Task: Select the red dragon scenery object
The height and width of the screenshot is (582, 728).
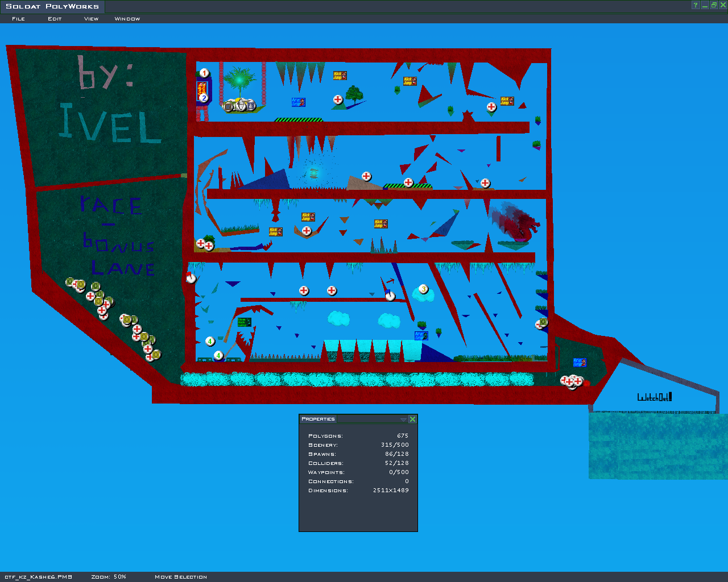Action: click(x=515, y=223)
